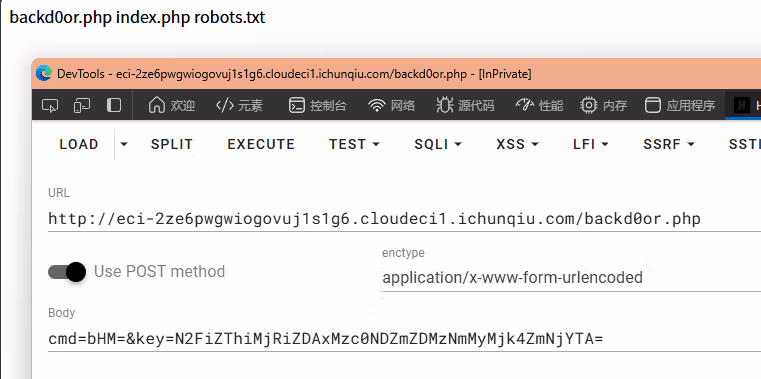Click the dock side panel icon
Image resolution: width=761 pixels, height=379 pixels.
point(114,105)
